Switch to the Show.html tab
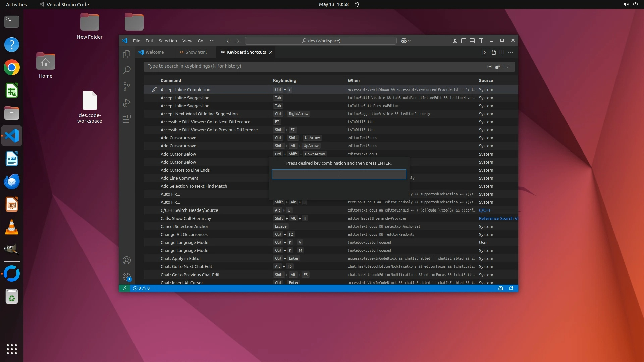Viewport: 644px width, 362px height. click(x=196, y=52)
